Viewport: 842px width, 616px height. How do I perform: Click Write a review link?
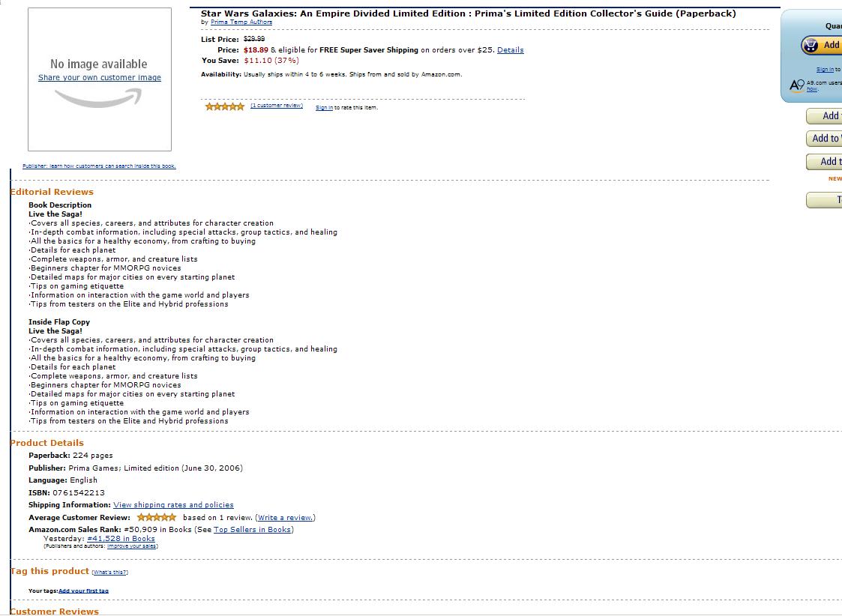tap(285, 518)
